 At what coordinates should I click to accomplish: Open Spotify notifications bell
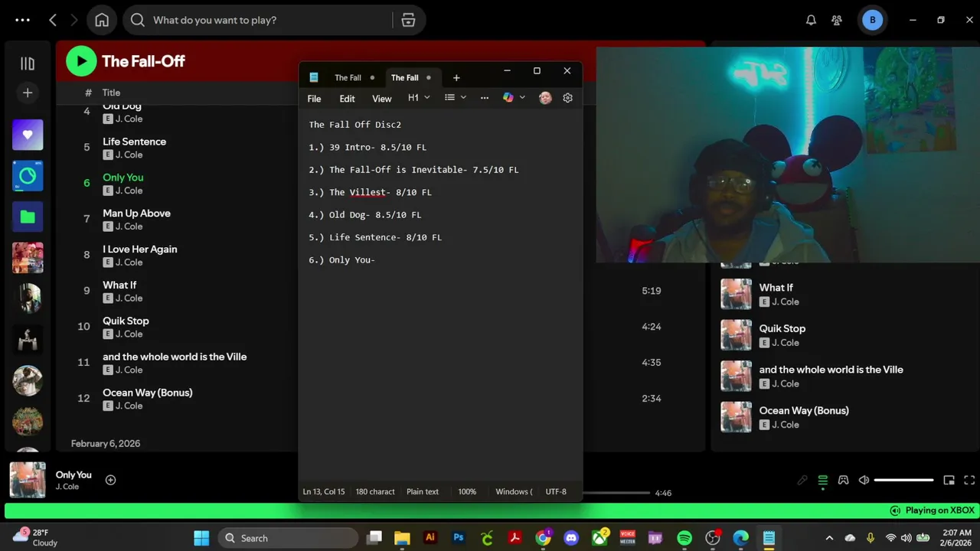click(811, 20)
